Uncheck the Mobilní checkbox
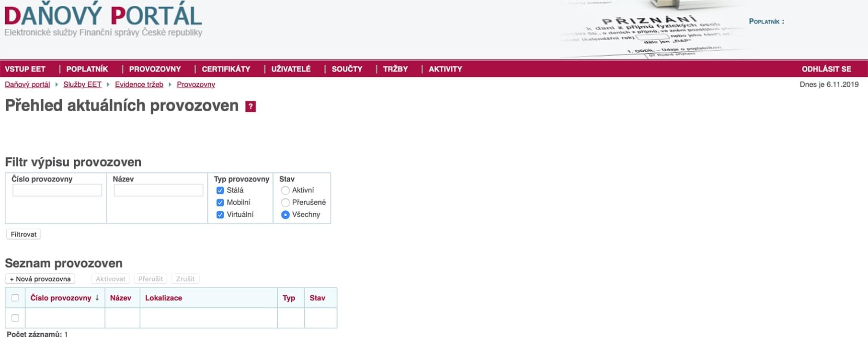This screenshot has width=868, height=349. 220,202
